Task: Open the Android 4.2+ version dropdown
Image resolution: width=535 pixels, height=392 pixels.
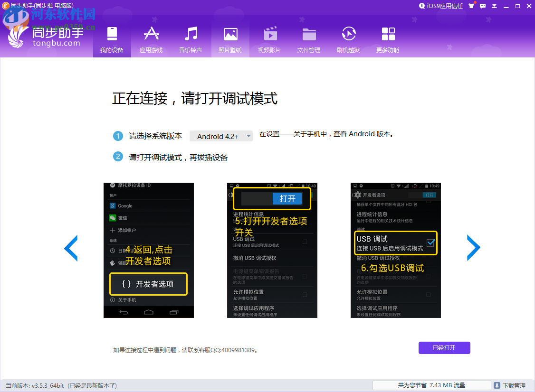Action: point(221,136)
